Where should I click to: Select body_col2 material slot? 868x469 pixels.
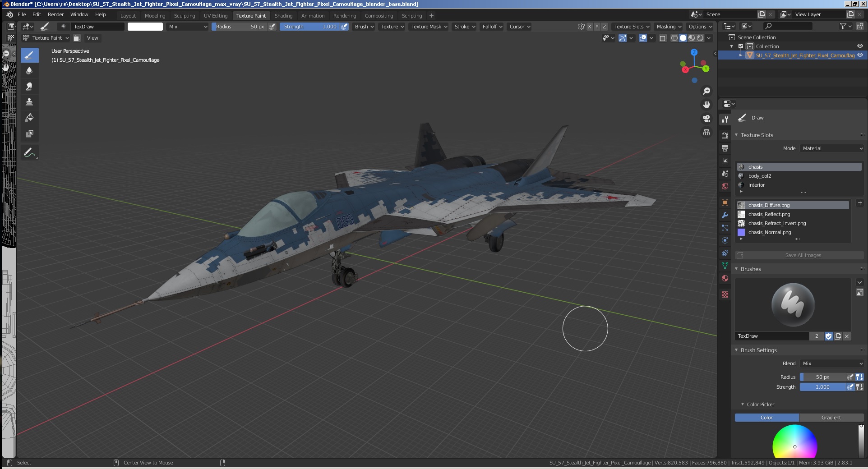799,176
